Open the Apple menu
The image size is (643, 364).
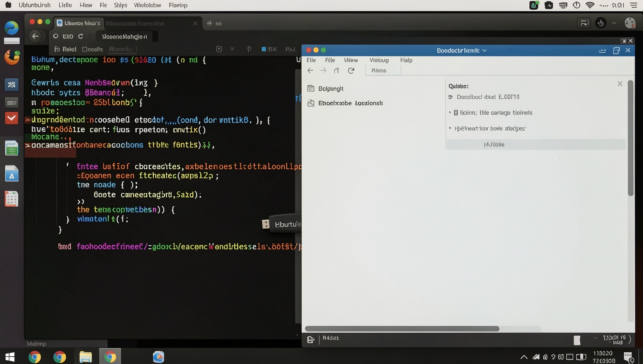[x=8, y=5]
